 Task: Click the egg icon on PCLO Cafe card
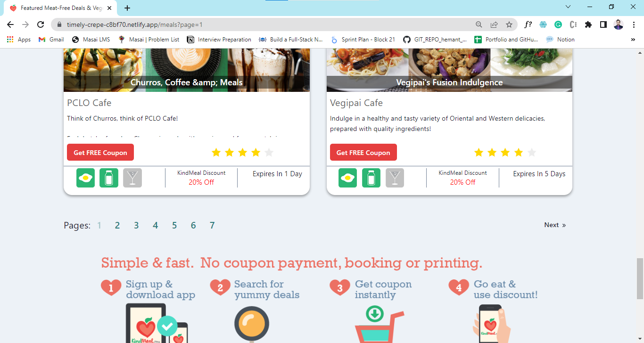[x=85, y=178]
